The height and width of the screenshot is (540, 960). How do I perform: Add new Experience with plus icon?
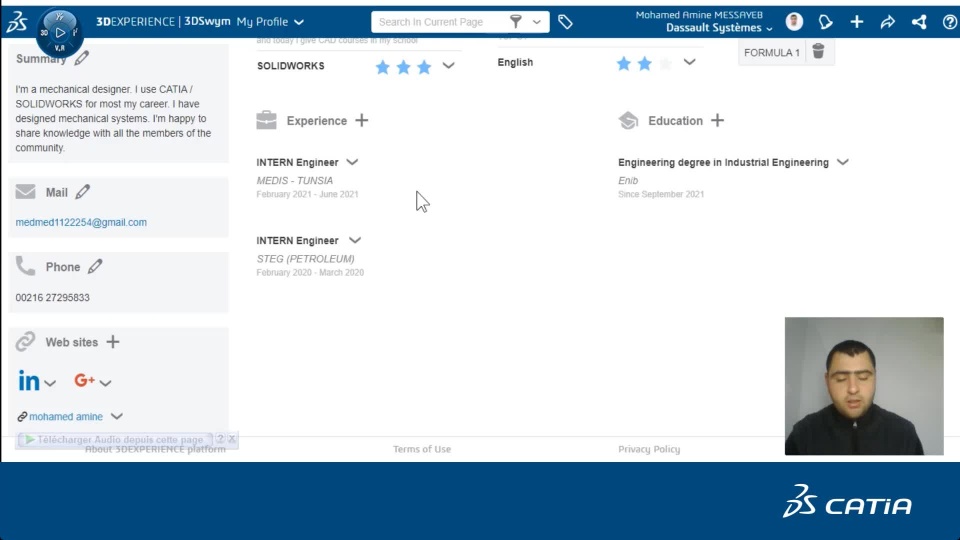[x=362, y=120]
